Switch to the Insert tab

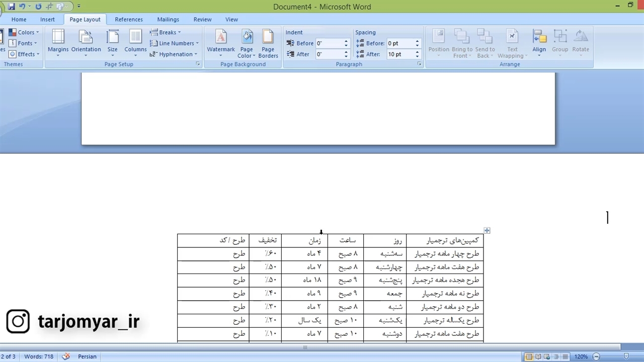47,19
